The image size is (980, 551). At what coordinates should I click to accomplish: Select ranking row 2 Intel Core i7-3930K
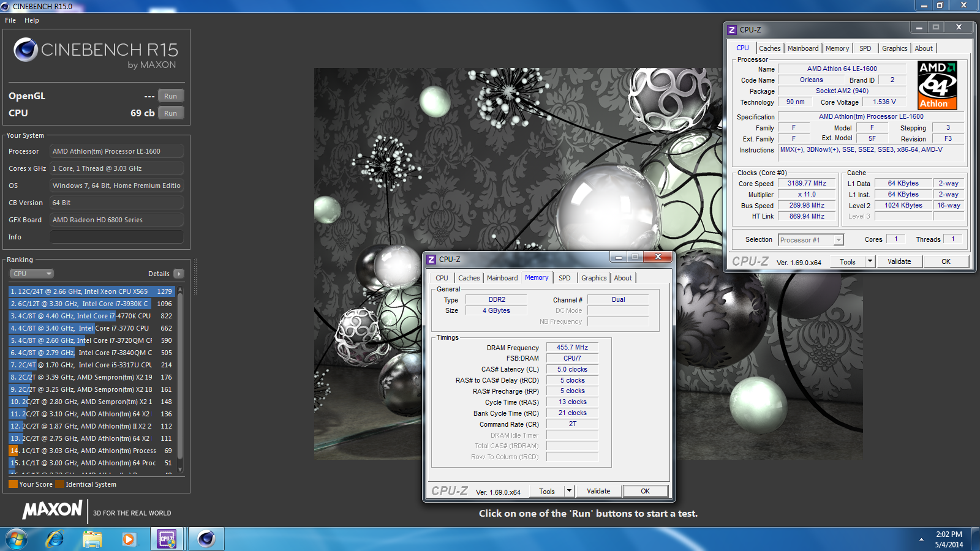pyautogui.click(x=92, y=304)
